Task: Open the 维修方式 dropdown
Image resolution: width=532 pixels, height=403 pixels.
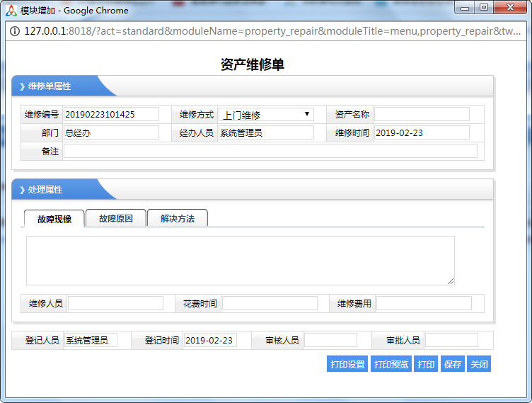Action: [266, 115]
